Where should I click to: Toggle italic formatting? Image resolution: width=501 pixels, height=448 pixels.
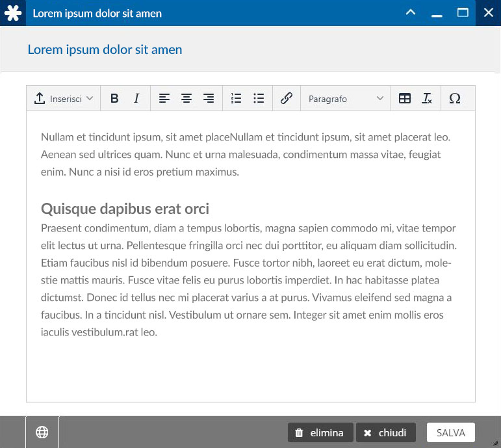coord(136,98)
